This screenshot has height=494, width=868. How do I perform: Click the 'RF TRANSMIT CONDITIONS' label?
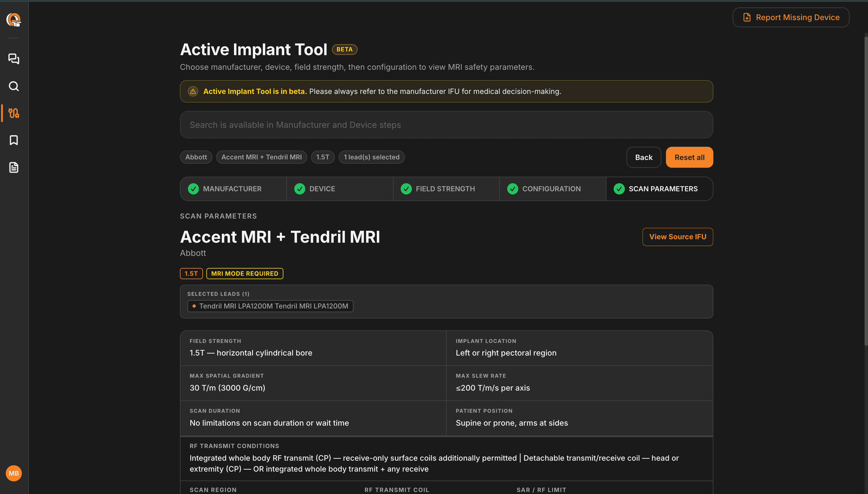(234, 446)
